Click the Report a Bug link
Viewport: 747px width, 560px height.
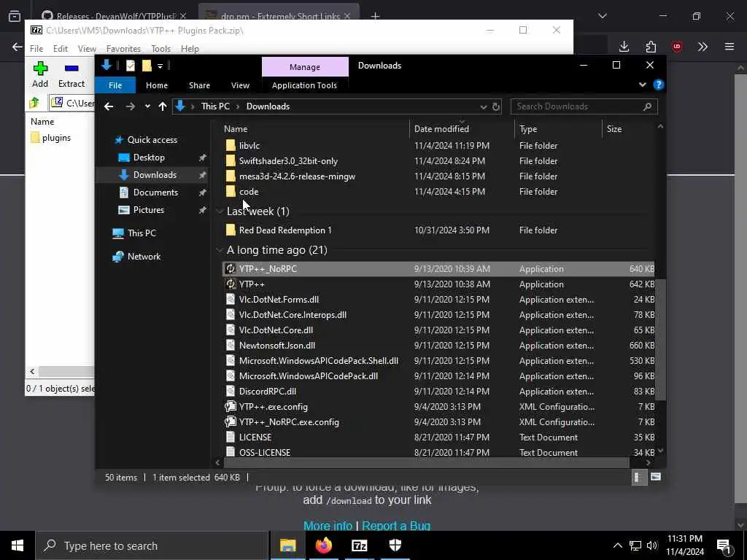coord(396,525)
